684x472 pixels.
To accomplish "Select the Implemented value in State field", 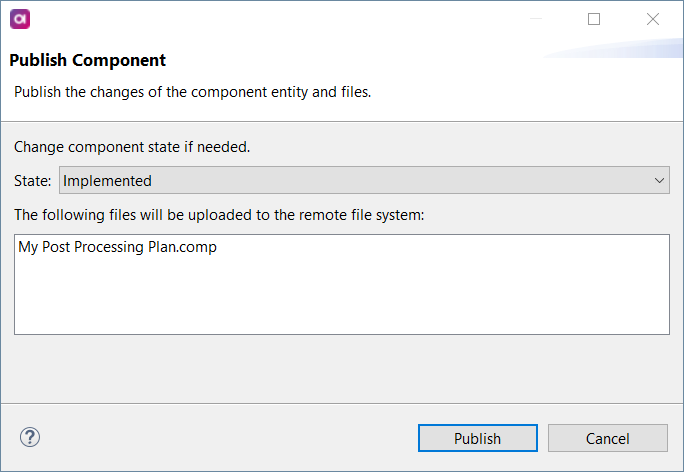I will 108,181.
